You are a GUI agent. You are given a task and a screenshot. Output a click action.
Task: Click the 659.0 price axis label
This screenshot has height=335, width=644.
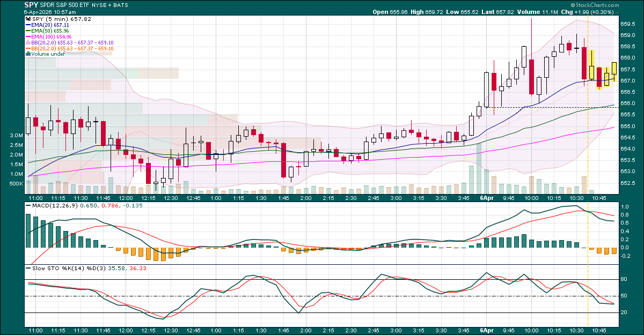(x=628, y=35)
